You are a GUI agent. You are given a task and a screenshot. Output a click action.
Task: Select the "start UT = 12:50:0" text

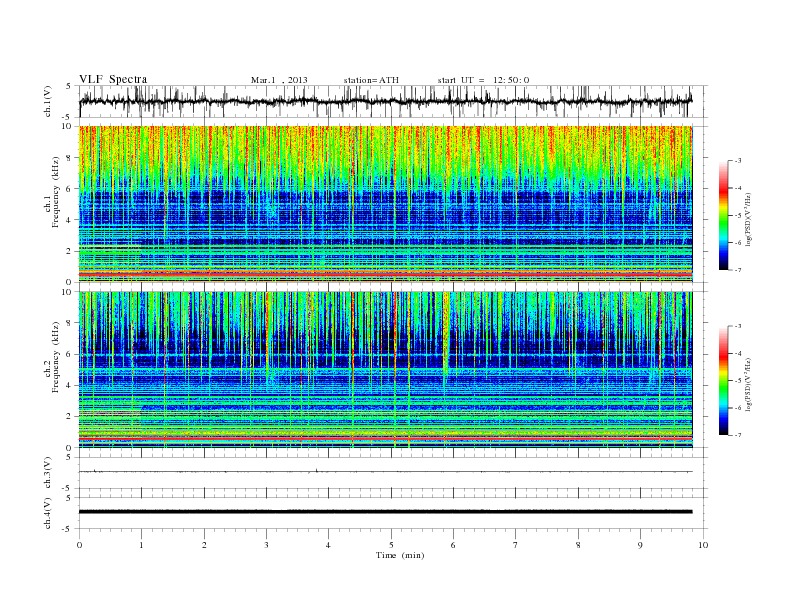483,80
